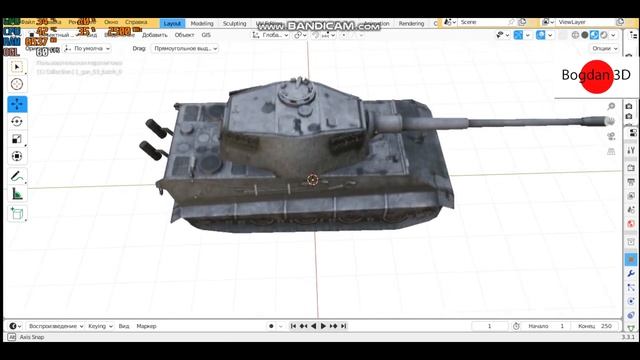Select the Select Box tool
This screenshot has height=360, width=640.
pos(17,67)
